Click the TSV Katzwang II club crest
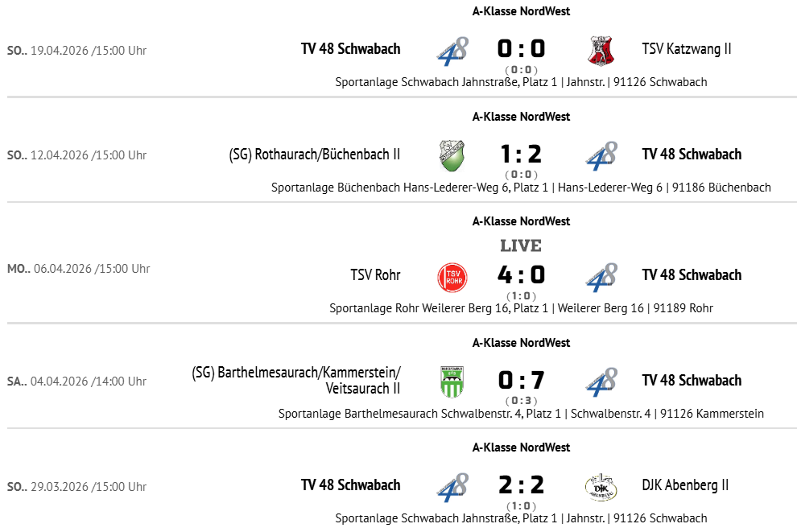This screenshot has width=797, height=532. click(601, 51)
